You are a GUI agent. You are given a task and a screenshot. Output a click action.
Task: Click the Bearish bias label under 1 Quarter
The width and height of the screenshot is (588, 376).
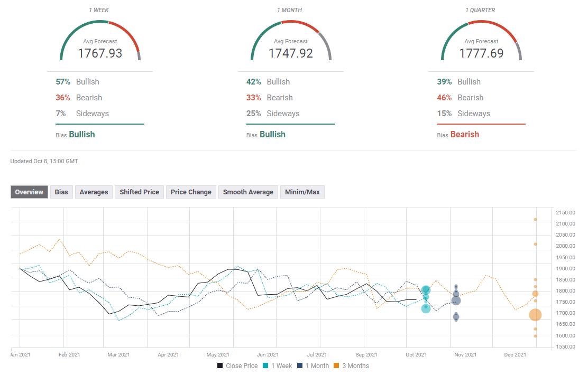[464, 135]
